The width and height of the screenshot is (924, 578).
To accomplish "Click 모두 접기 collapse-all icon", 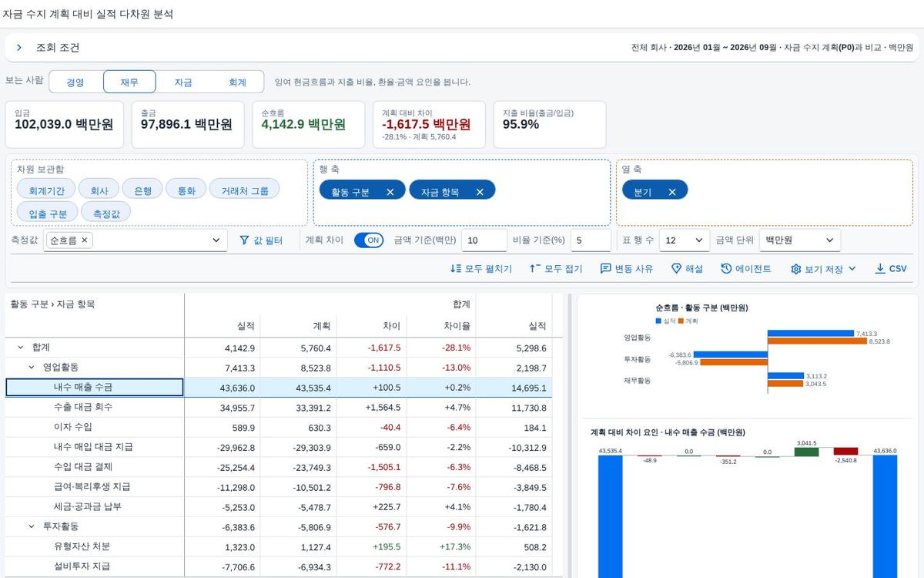I will 535,269.
